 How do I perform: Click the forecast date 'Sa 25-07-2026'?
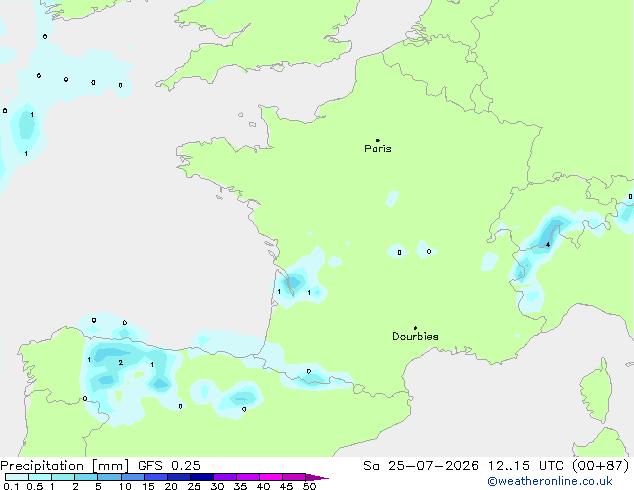pyautogui.click(x=421, y=466)
